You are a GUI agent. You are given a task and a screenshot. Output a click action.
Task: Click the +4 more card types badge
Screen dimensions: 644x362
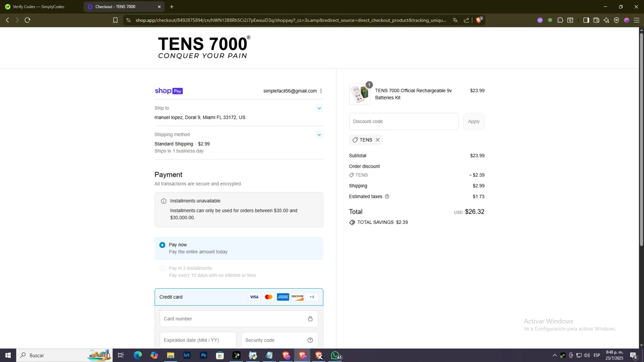pyautogui.click(x=312, y=297)
